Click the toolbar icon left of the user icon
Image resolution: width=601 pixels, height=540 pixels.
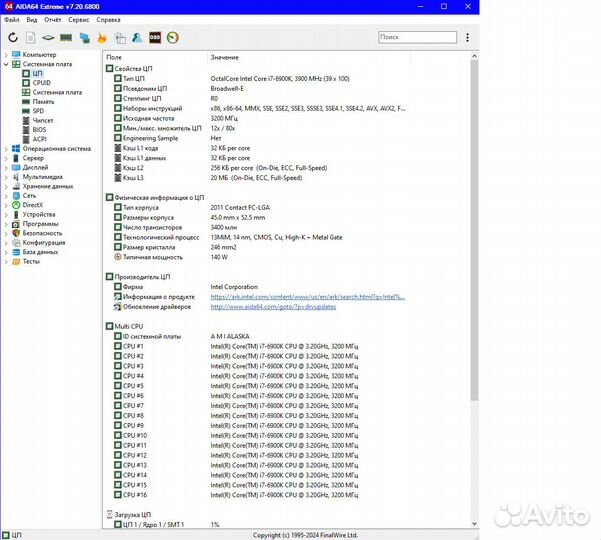click(x=120, y=38)
